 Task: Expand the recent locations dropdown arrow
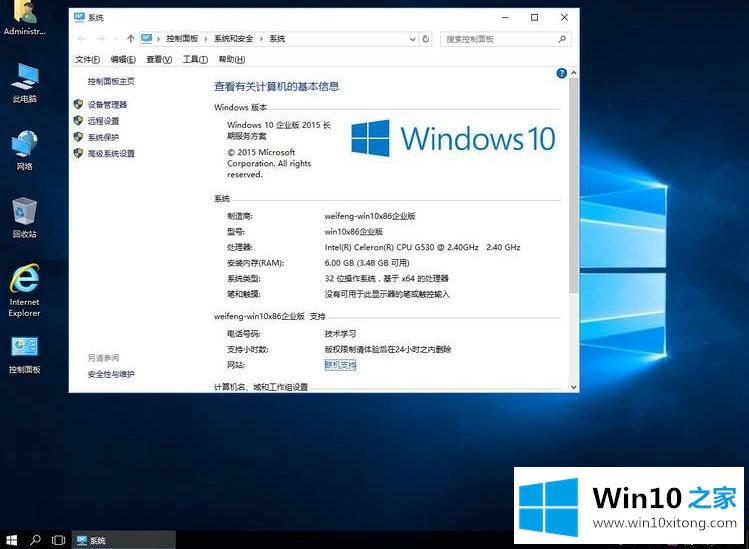(116, 39)
